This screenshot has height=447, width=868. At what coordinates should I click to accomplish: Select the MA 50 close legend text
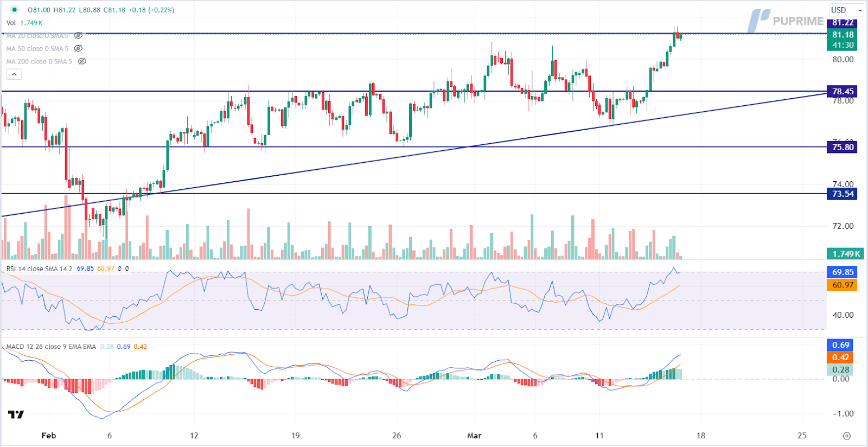coord(37,48)
